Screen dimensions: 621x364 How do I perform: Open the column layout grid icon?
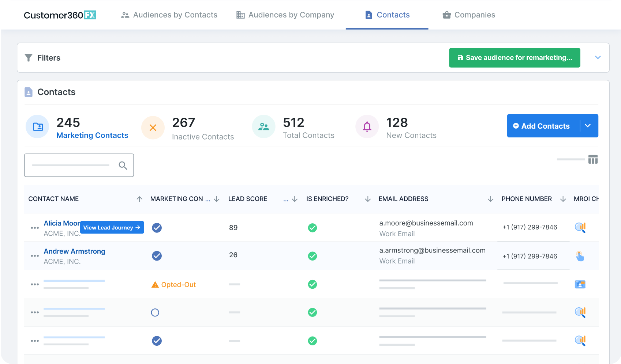pos(593,159)
